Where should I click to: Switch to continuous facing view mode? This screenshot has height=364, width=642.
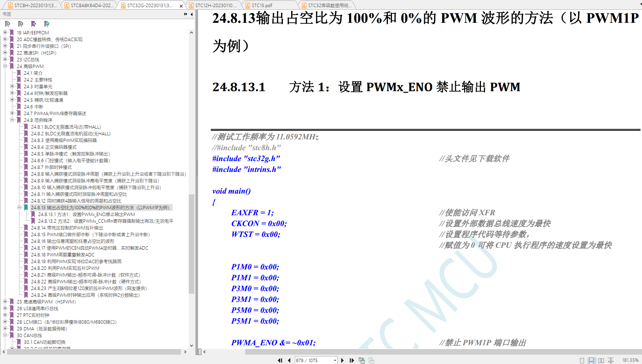click(611, 360)
